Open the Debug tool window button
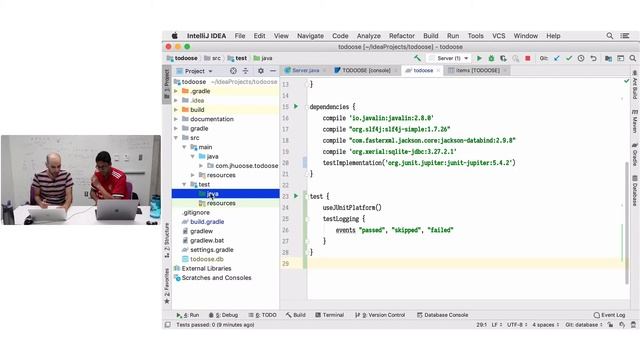 click(x=223, y=315)
